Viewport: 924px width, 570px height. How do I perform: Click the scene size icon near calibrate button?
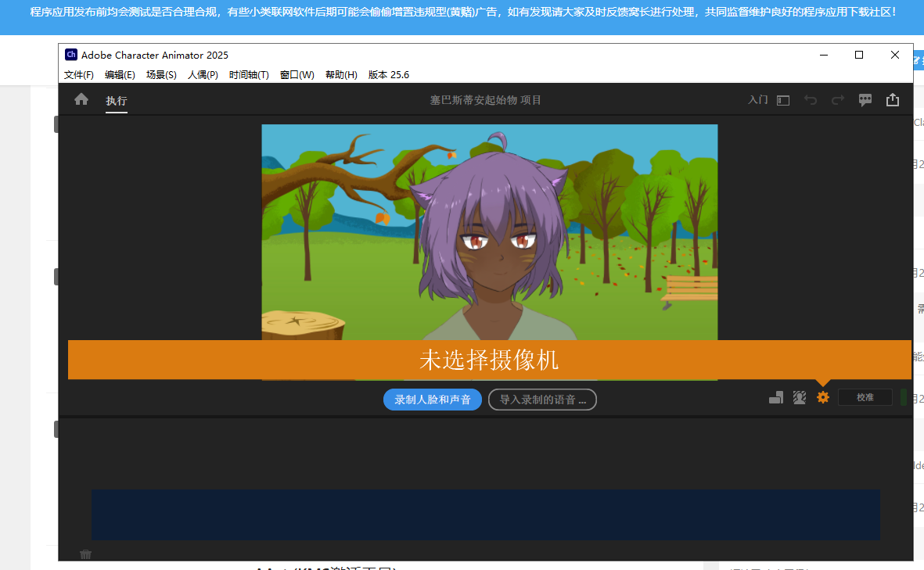point(776,397)
